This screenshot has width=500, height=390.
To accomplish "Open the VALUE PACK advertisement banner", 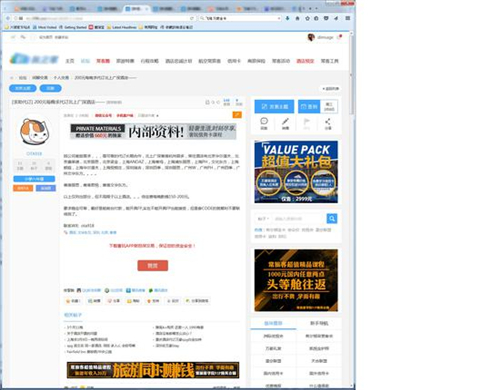I will coord(296,172).
